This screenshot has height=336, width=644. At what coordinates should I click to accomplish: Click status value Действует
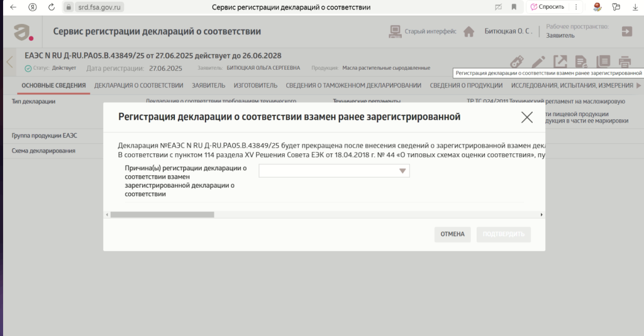[64, 68]
